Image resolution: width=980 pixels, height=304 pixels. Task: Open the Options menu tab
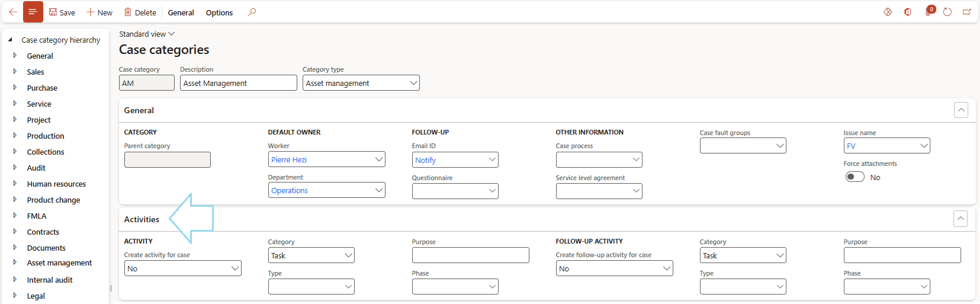click(219, 12)
